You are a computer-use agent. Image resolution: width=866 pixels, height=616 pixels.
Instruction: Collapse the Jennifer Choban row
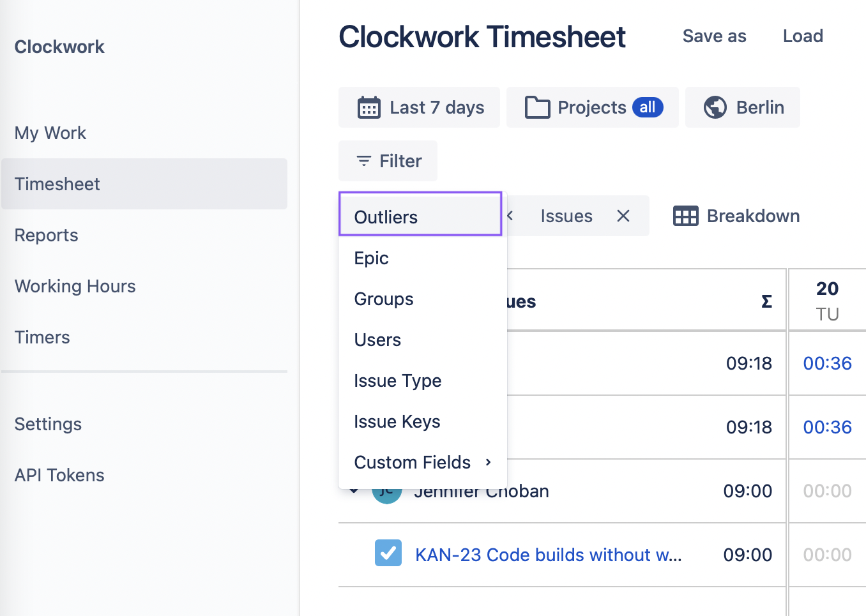pos(354,491)
